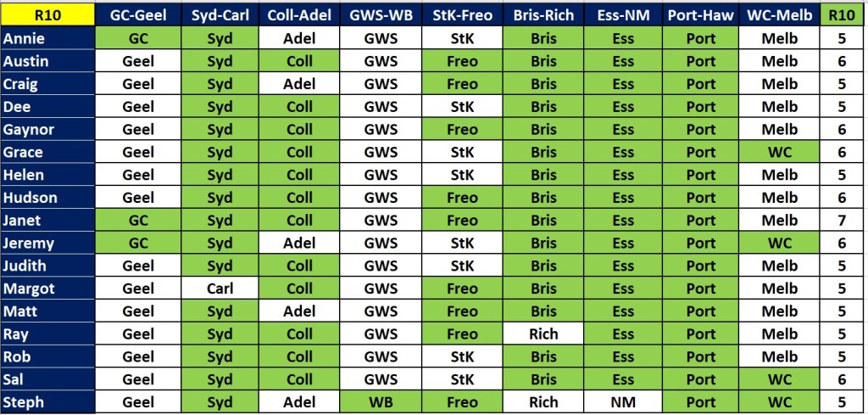This screenshot has height=415, width=868.
Task: Click Annie's green GC tip cell
Action: 138,38
